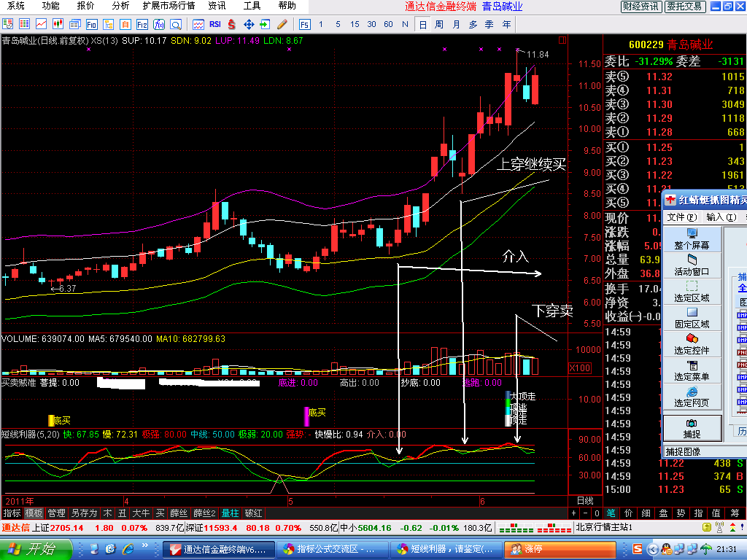Viewport: 747px width, 560px height.
Task: Choose 固定区域 capture mode
Action: [x=692, y=318]
